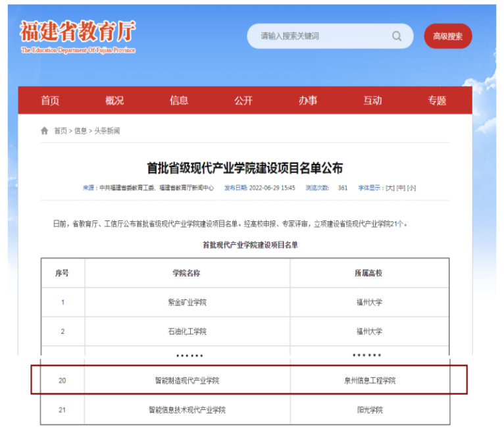Open the 专题 navigation menu item
The height and width of the screenshot is (439, 504).
(437, 100)
